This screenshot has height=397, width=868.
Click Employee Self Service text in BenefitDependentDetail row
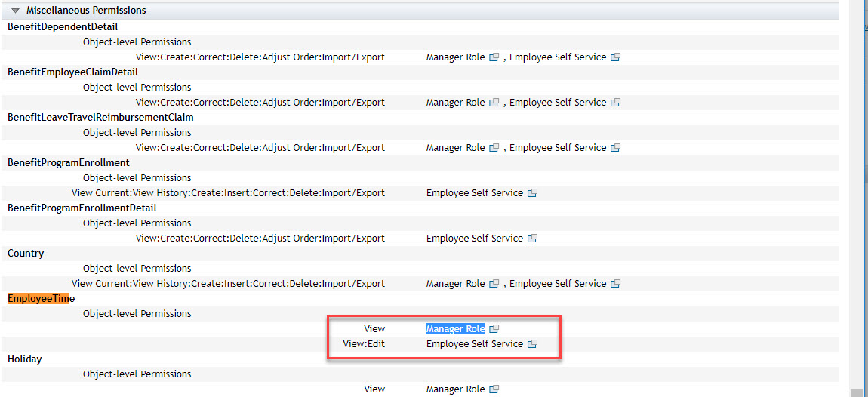(558, 57)
